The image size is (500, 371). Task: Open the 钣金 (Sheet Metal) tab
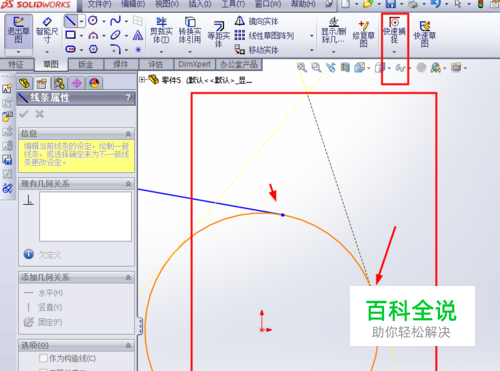[86, 64]
